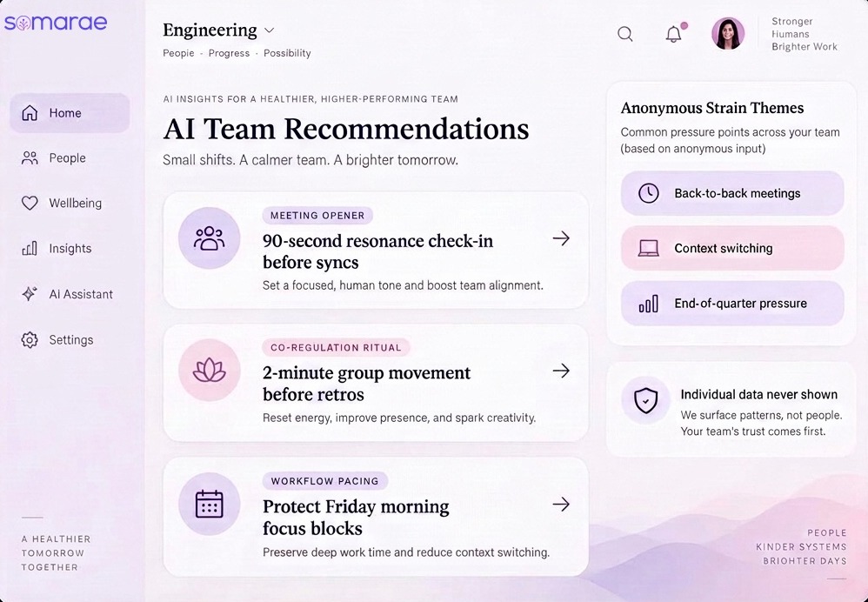Click the calendar icon for Workflow Pacing
This screenshot has width=868, height=602.
[209, 504]
